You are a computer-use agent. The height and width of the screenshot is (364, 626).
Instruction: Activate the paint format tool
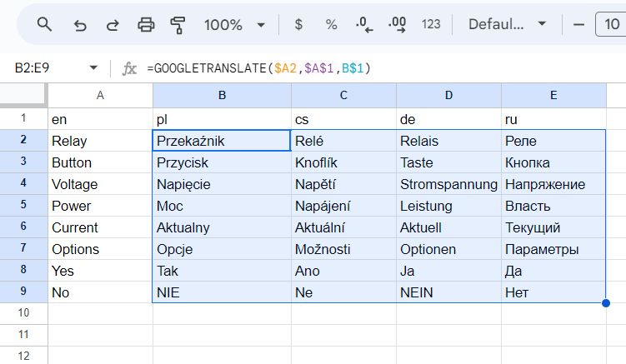(178, 25)
